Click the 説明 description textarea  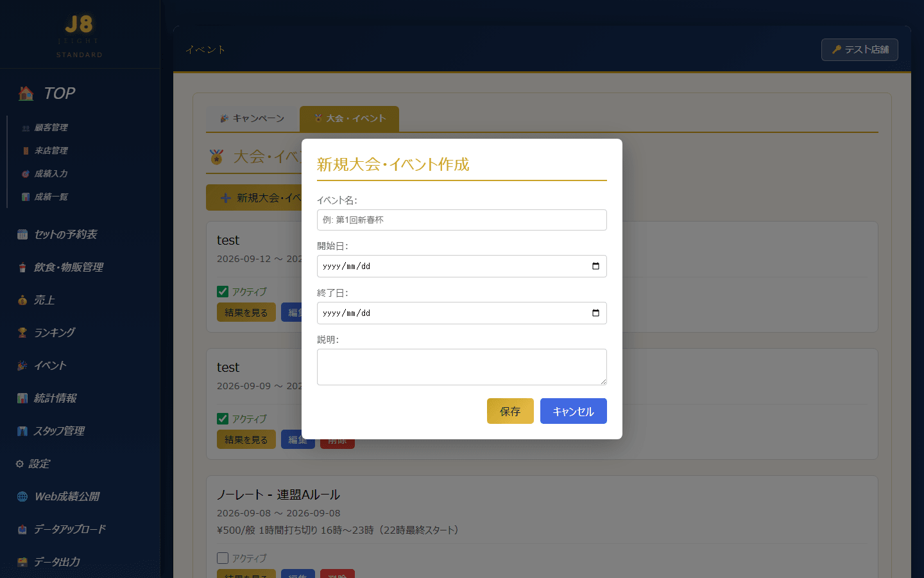pyautogui.click(x=462, y=367)
